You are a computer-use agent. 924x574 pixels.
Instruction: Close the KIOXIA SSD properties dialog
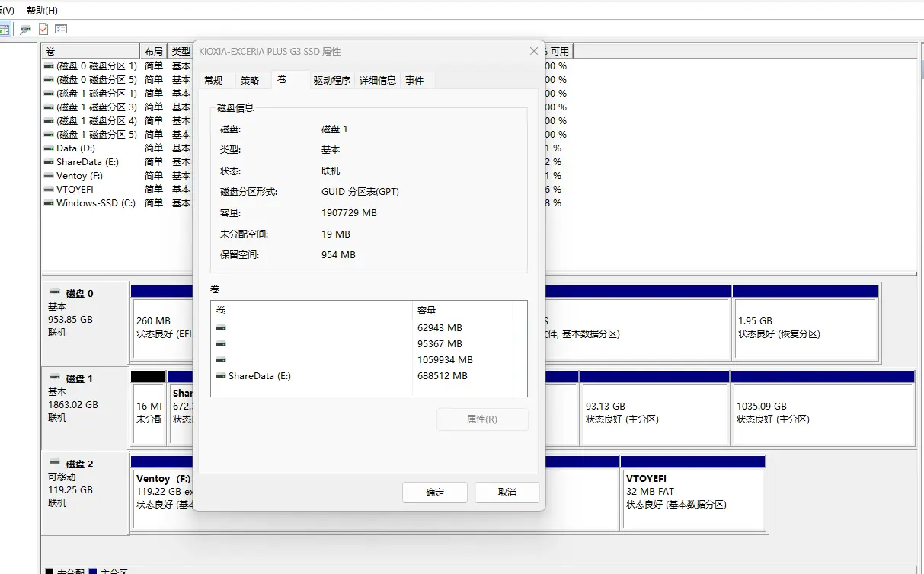point(534,51)
